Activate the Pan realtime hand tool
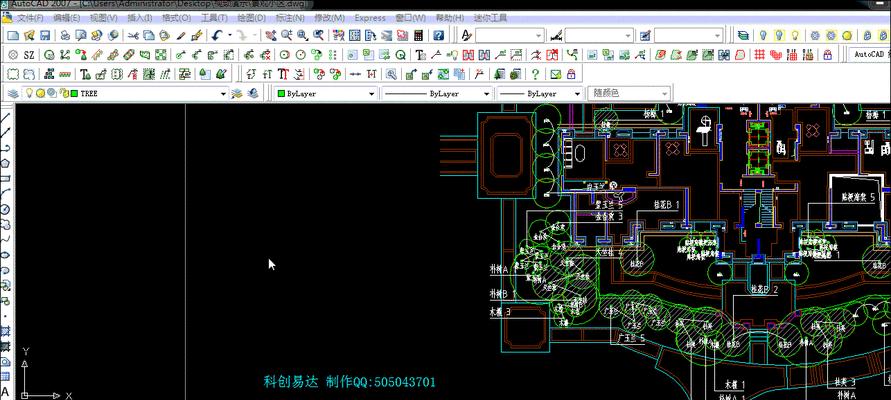This screenshot has width=891, height=400. coord(271,36)
